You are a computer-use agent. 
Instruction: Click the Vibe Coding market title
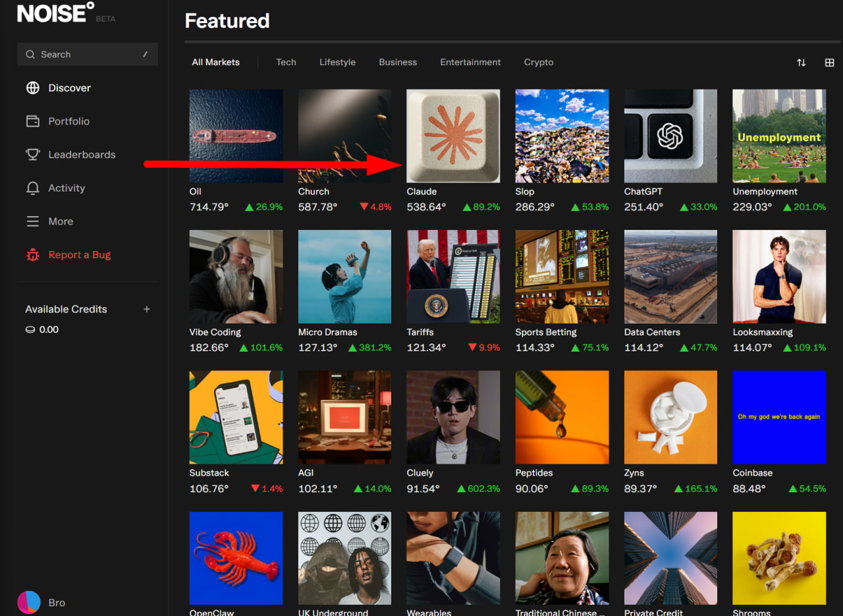[215, 332]
